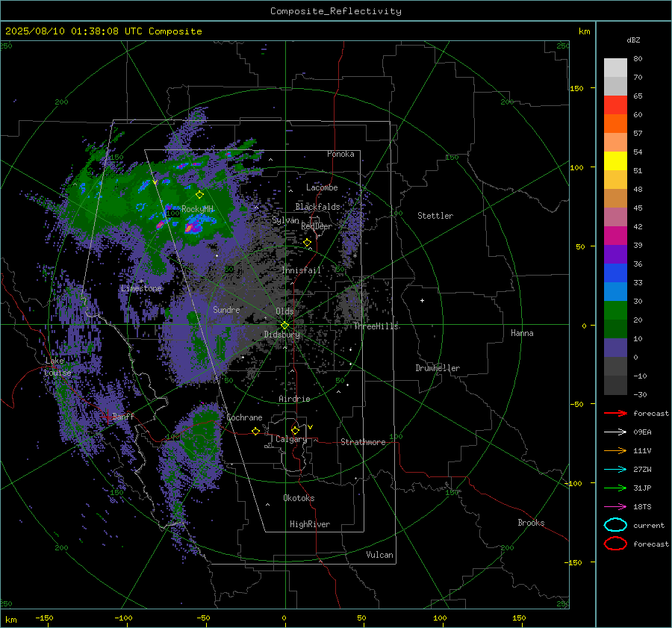
Task: Click the ThreeHills label
Action: [x=376, y=326]
